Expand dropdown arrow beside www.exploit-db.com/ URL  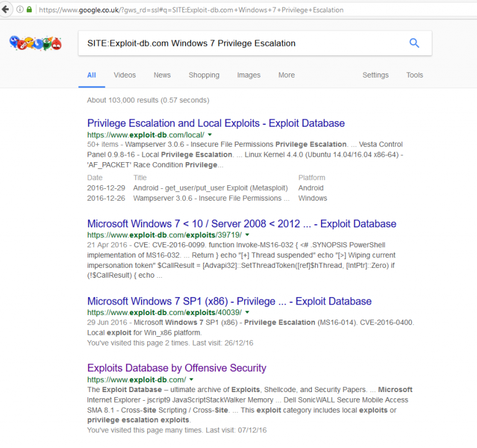(191, 380)
